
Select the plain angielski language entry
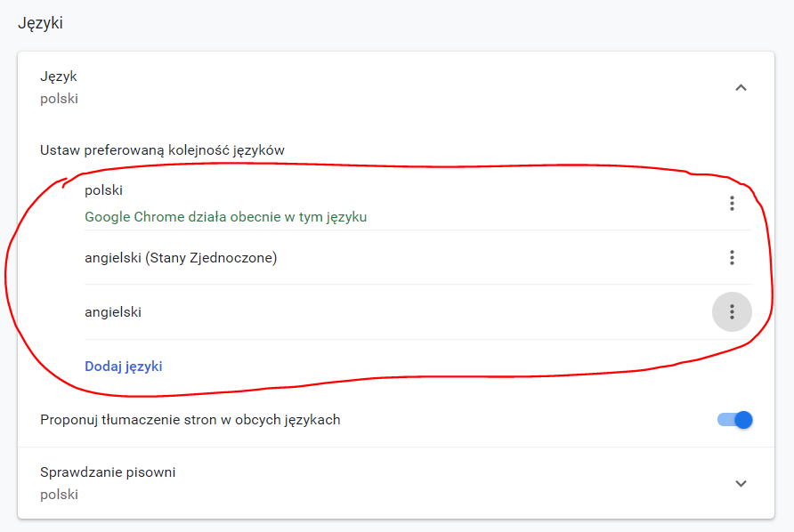(x=113, y=311)
